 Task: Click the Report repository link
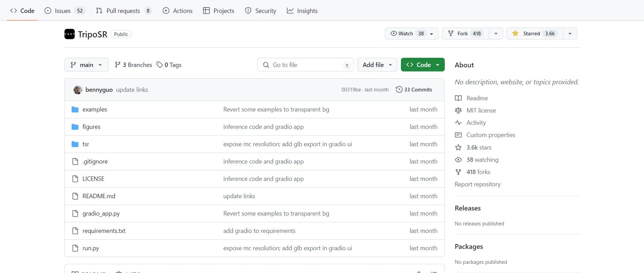pyautogui.click(x=478, y=184)
